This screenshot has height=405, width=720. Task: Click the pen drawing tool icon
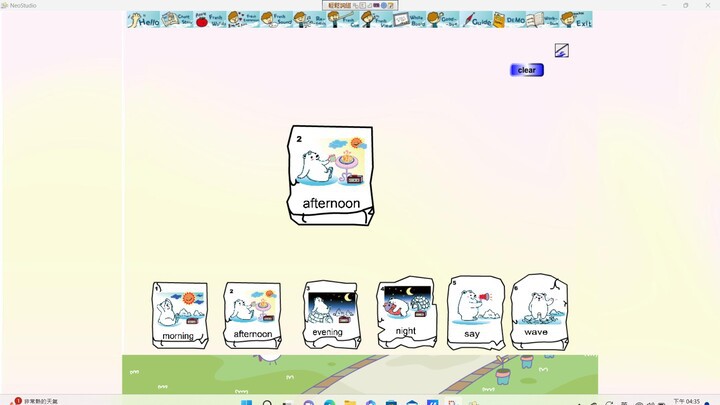(x=561, y=50)
